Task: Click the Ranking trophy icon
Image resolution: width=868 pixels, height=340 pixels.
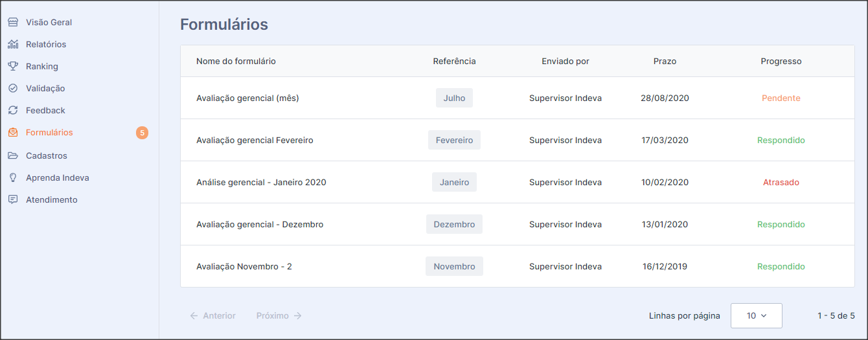Action: click(x=13, y=66)
